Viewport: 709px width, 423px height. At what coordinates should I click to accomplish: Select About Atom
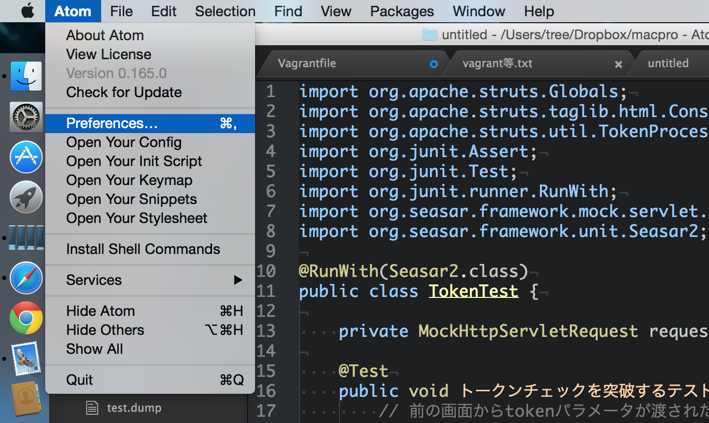click(150, 35)
